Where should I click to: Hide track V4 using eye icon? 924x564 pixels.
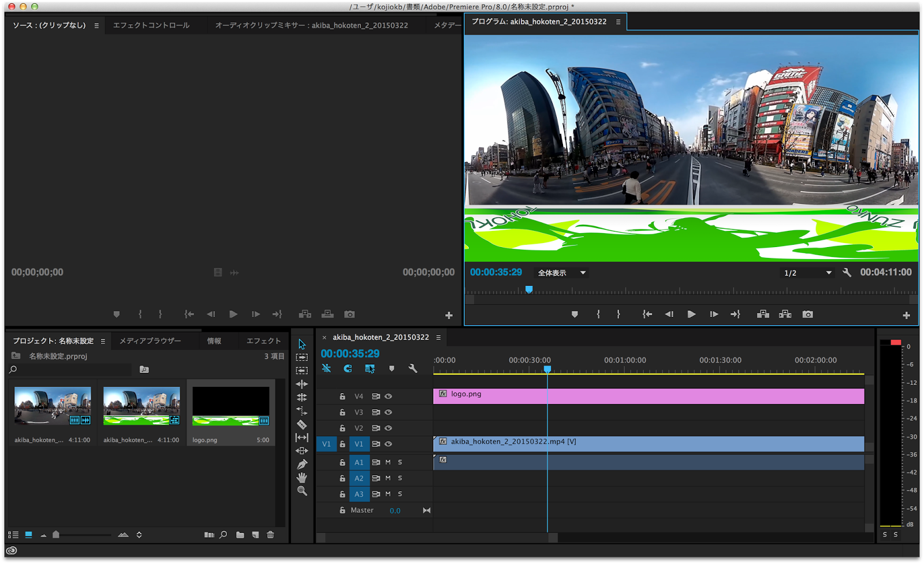[x=389, y=397]
